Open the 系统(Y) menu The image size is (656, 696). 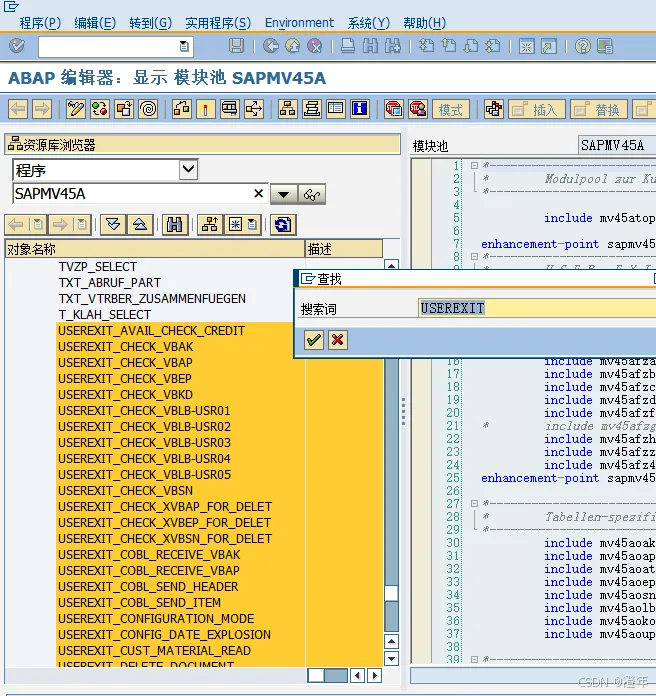pyautogui.click(x=368, y=23)
